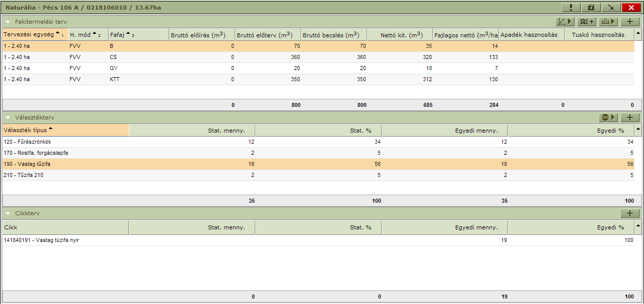Click the Cikk column header
Screen dimensions: 644x304
[x=65, y=227]
